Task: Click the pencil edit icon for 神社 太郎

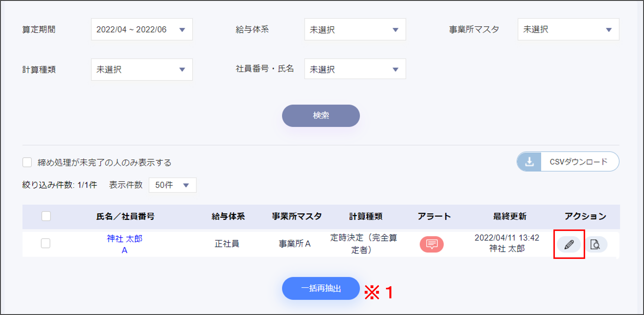Action: [569, 244]
